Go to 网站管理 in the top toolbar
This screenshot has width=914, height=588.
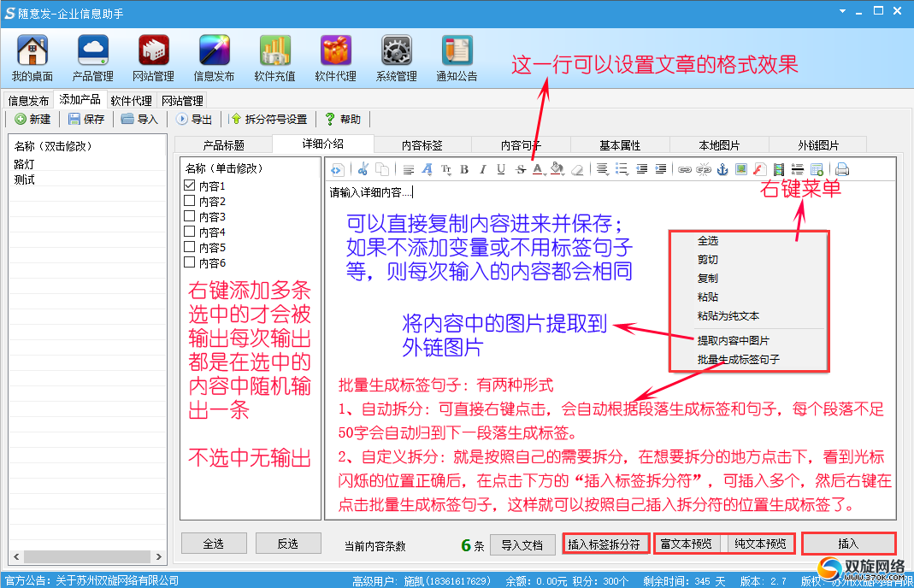[153, 58]
